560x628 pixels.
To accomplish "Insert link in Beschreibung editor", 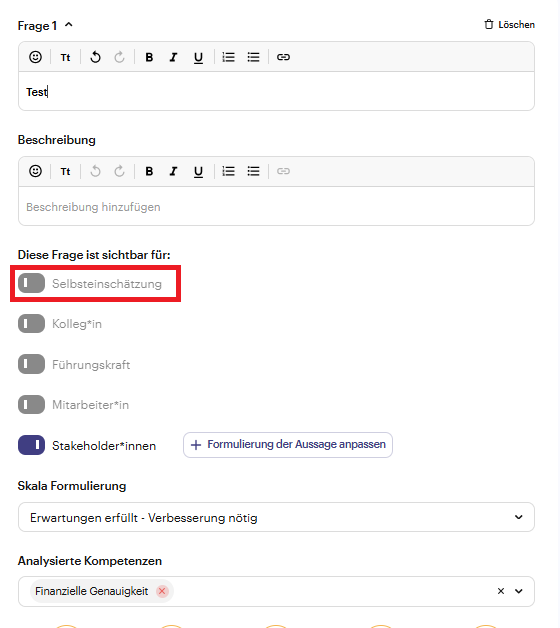I will pyautogui.click(x=283, y=171).
